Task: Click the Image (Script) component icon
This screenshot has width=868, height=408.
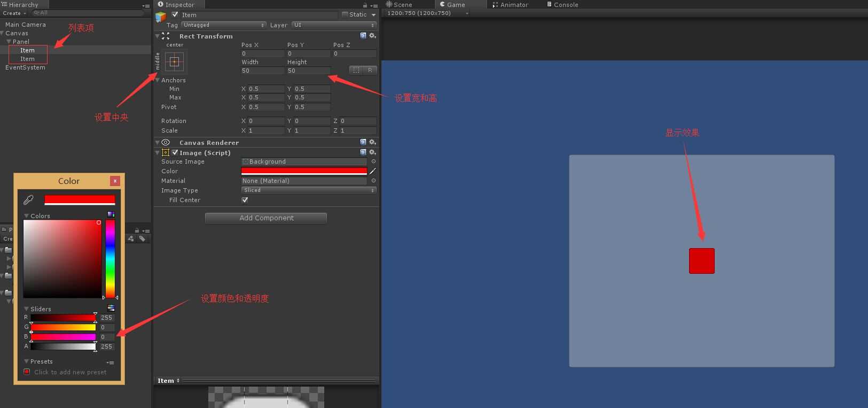Action: click(x=166, y=152)
